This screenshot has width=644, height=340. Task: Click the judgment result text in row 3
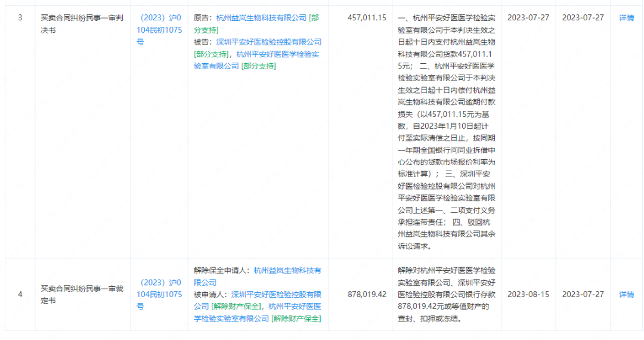tap(446, 131)
